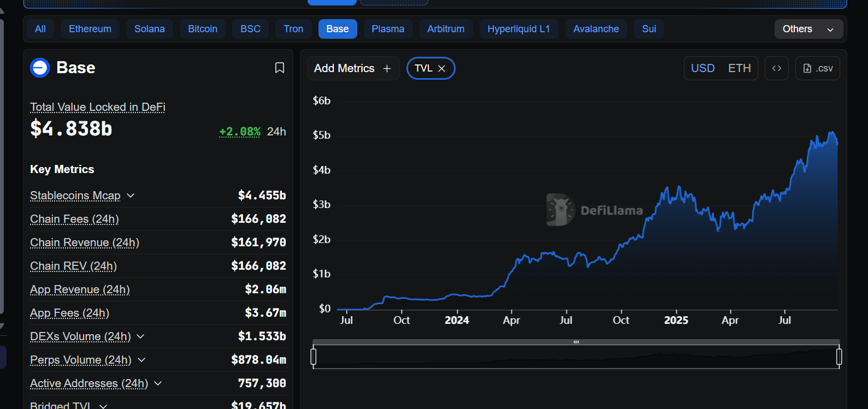
Task: Click the $161,970 chain revenue value
Action: pyautogui.click(x=259, y=242)
